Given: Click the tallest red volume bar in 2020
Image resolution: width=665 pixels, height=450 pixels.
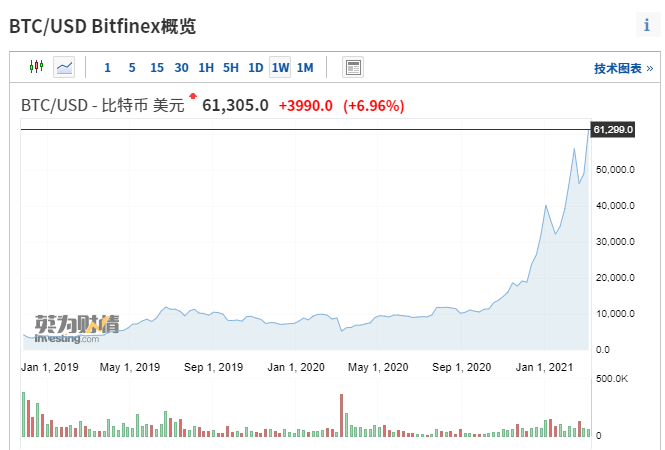Looking at the screenshot, I should [341, 415].
